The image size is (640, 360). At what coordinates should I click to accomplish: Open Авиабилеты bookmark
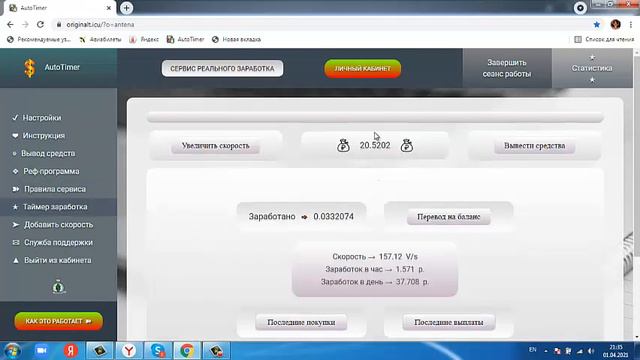click(100, 40)
